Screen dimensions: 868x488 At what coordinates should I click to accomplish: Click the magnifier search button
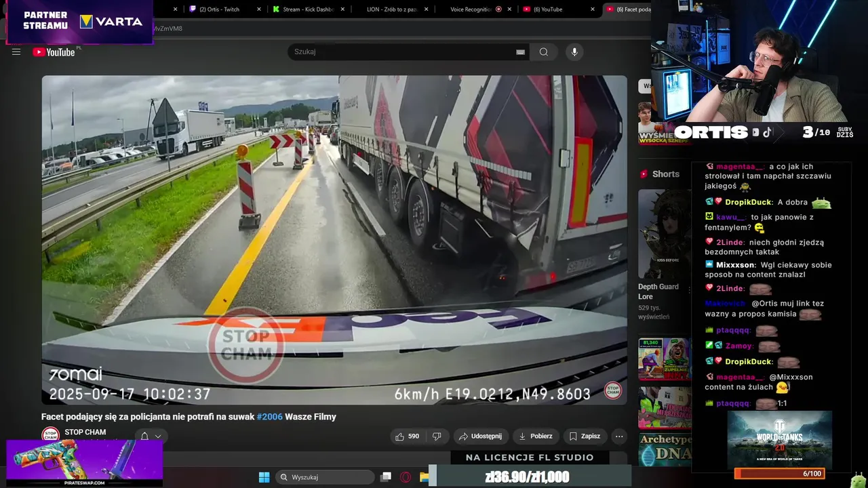[x=544, y=52]
